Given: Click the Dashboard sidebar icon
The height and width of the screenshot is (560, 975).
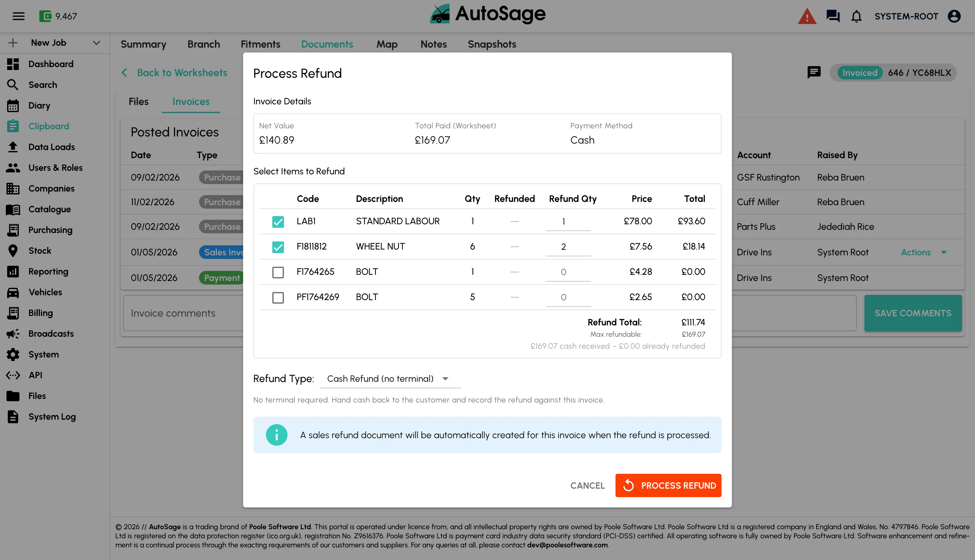Looking at the screenshot, I should click(x=13, y=64).
